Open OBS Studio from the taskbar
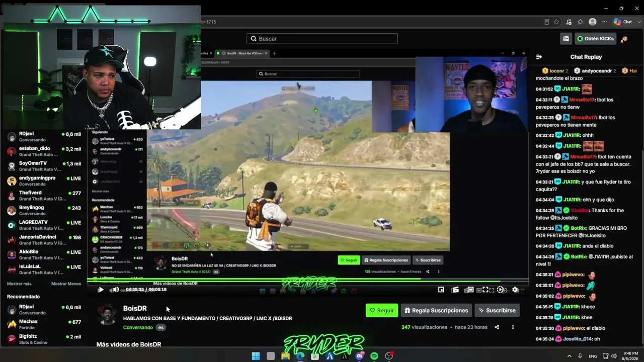Viewport: 644px width, 362px height. (x=389, y=356)
